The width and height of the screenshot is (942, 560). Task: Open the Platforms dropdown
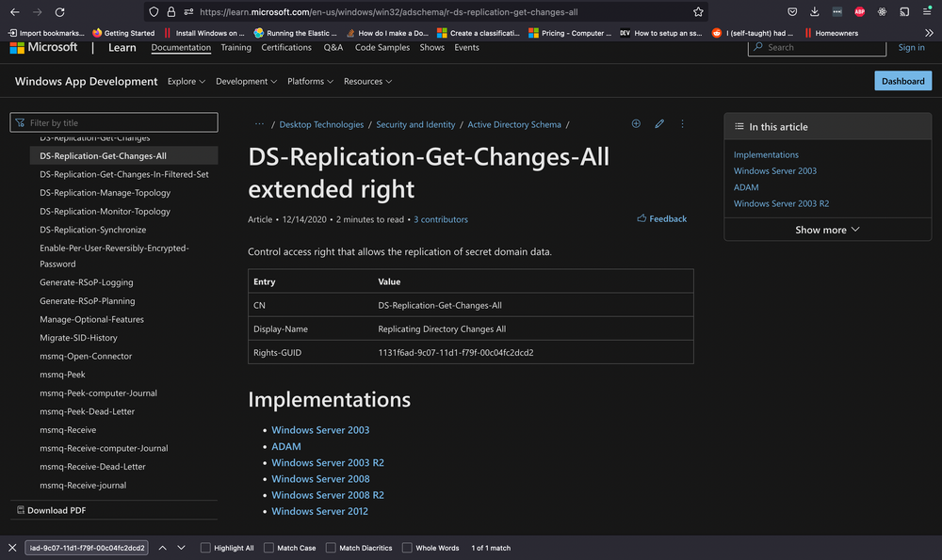[x=311, y=82]
